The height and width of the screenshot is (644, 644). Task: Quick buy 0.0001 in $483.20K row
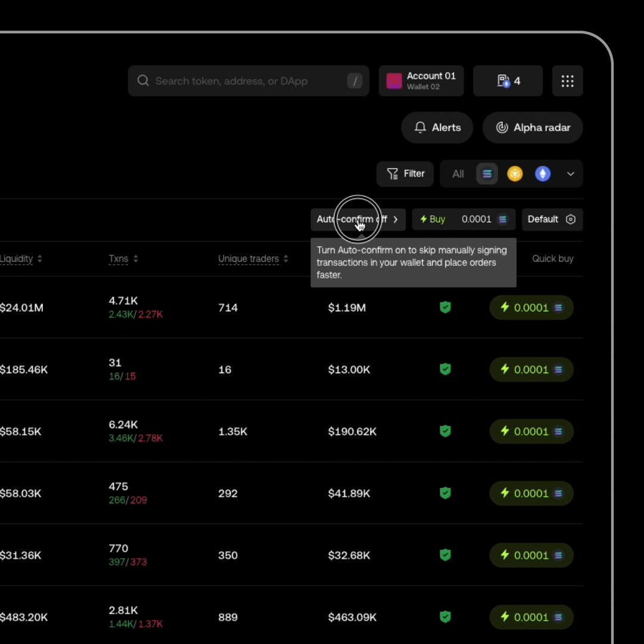click(531, 617)
